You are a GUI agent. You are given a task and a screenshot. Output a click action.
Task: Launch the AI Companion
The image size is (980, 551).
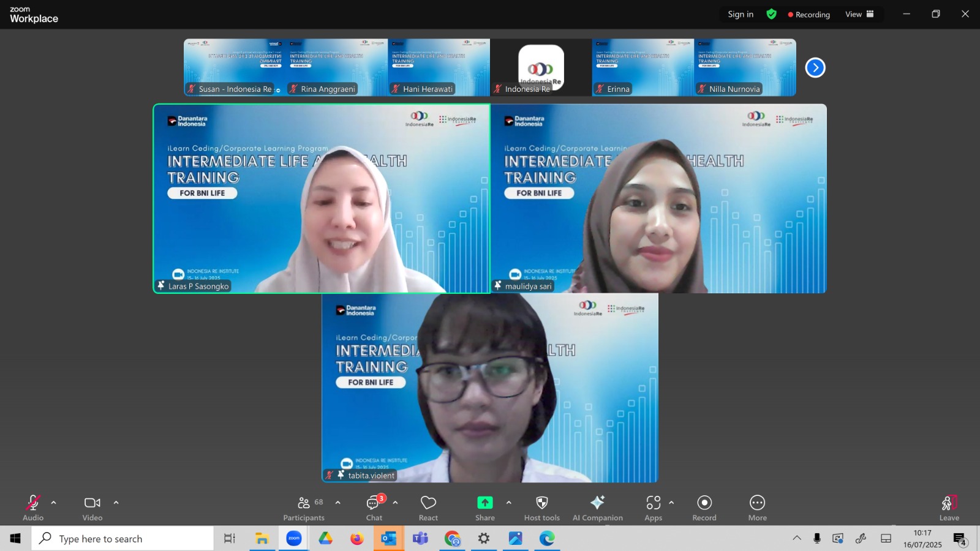(x=598, y=508)
